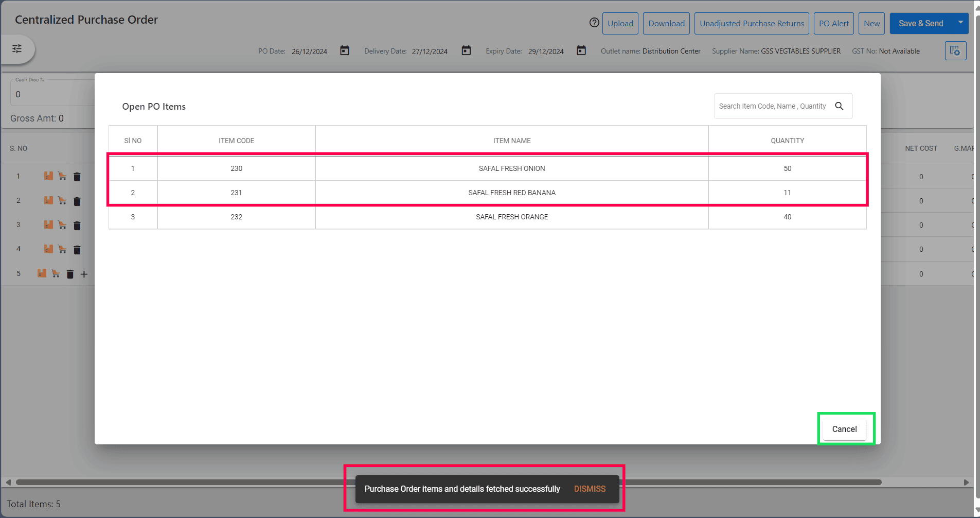Viewport: 980px width, 518px height.
Task: Select the SAFAL FRESH ORANGE row
Action: tap(511, 217)
